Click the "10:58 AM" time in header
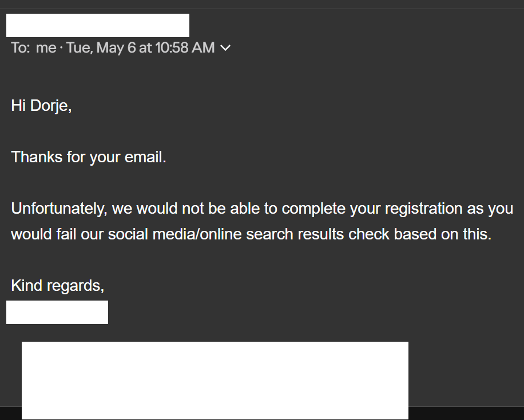 (x=185, y=48)
